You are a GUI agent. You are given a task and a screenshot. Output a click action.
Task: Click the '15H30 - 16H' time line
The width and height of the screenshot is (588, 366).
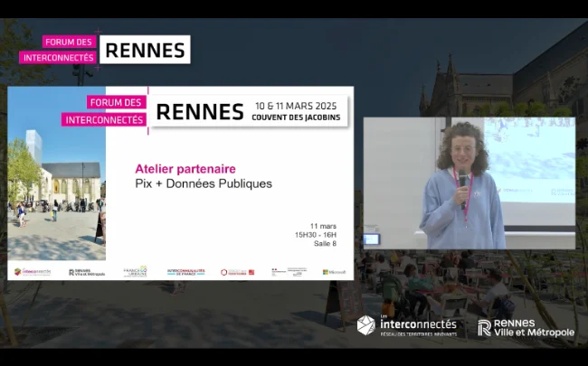(316, 235)
